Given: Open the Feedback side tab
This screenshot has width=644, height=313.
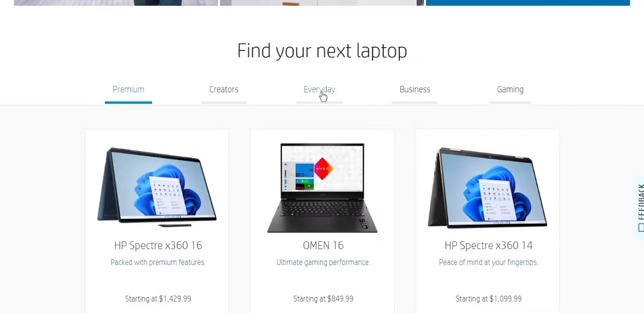Looking at the screenshot, I should [640, 207].
